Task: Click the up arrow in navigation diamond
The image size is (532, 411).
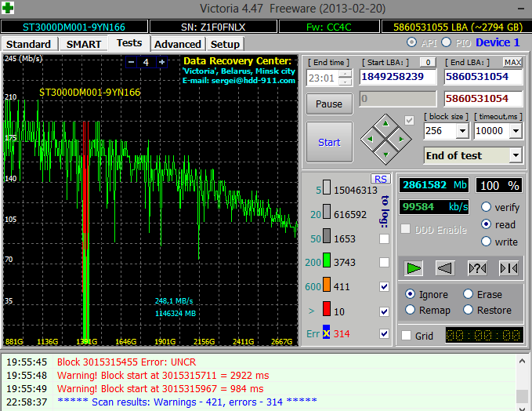Action: [384, 124]
